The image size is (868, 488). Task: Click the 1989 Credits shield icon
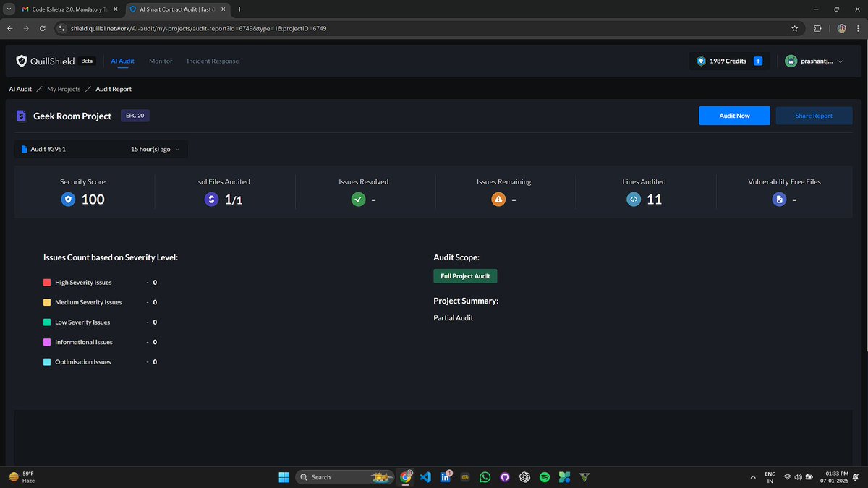tap(700, 61)
